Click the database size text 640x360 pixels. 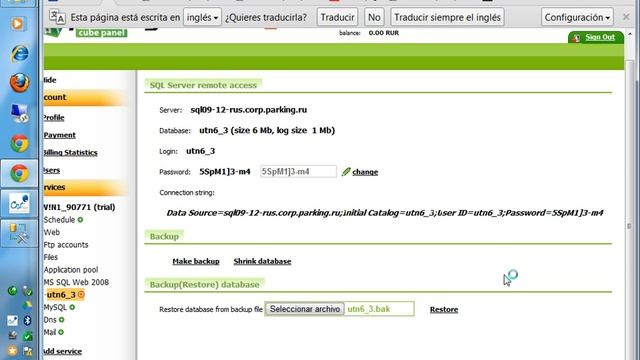tap(282, 130)
